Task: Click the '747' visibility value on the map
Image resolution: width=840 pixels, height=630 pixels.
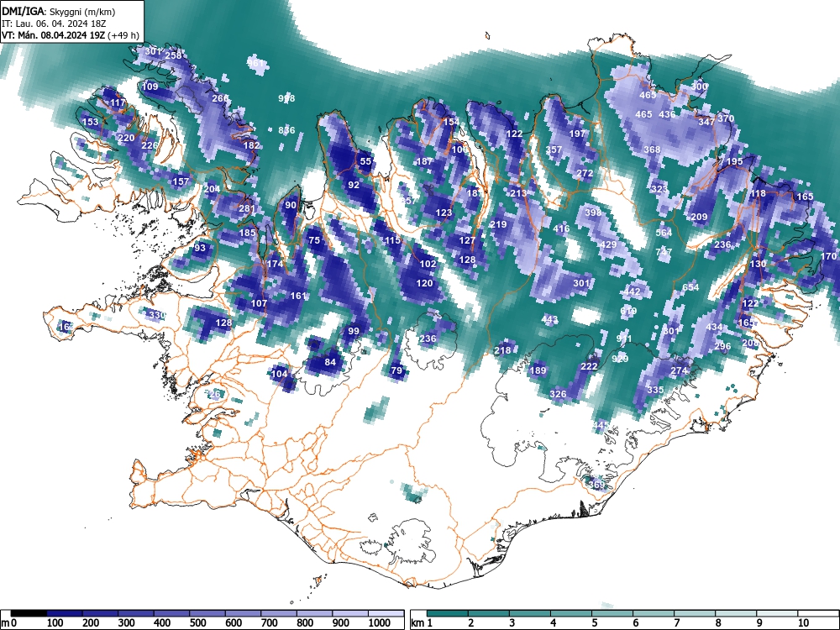Action: pyautogui.click(x=664, y=251)
